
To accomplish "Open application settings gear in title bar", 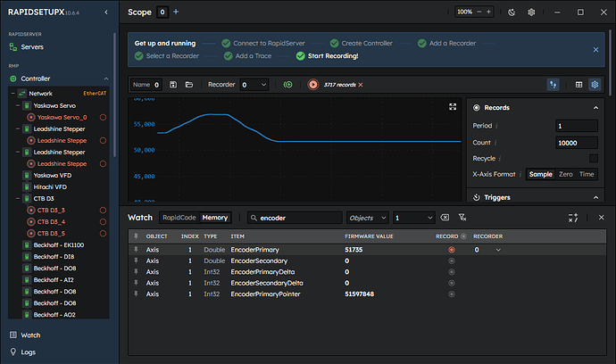I will click(x=531, y=12).
